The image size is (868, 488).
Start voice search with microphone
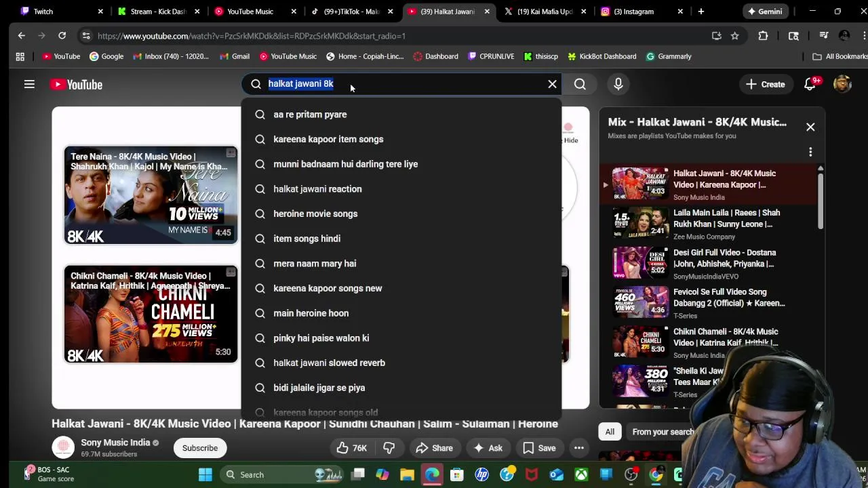tap(618, 84)
